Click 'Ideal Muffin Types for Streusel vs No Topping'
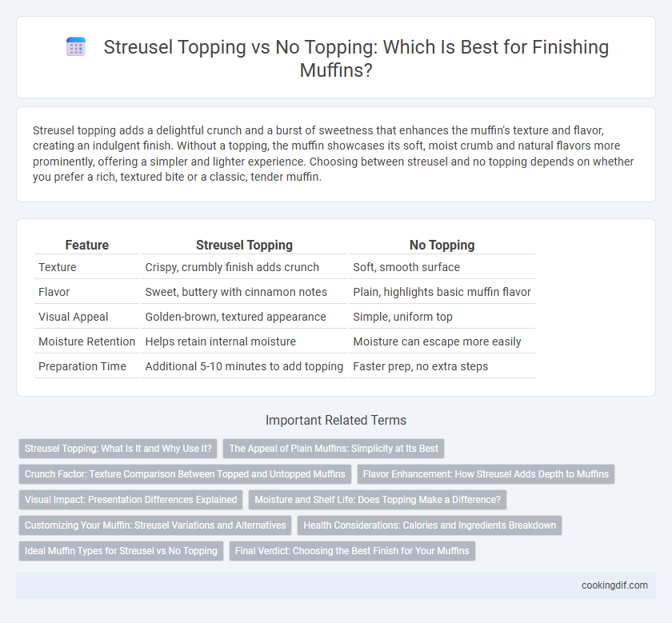The image size is (672, 623). pyautogui.click(x=121, y=551)
